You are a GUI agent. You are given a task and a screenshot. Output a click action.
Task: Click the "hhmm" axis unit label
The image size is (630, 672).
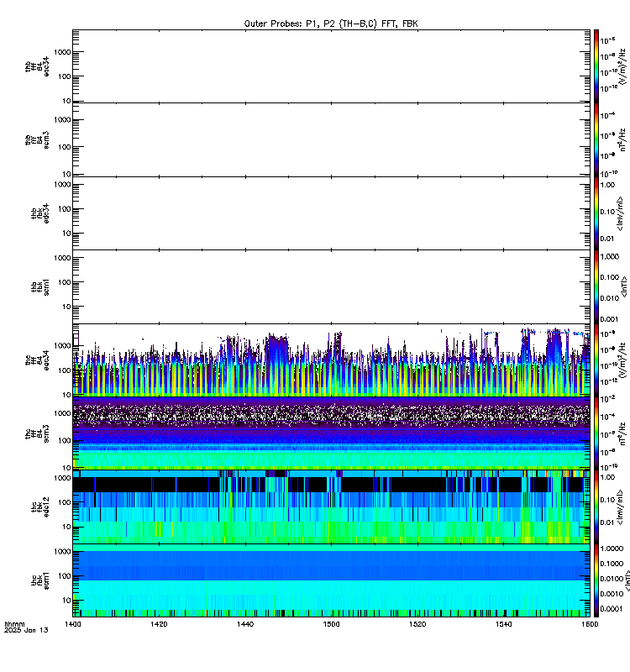pos(14,624)
